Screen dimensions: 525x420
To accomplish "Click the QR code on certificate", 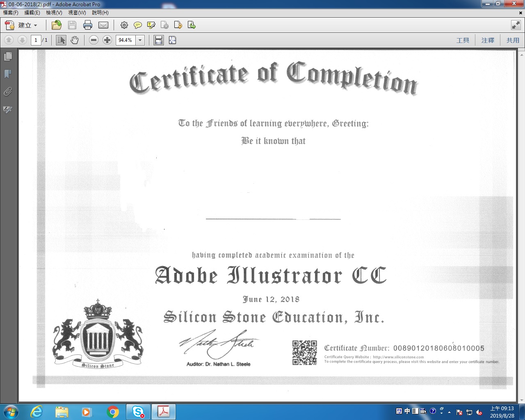I will (305, 353).
